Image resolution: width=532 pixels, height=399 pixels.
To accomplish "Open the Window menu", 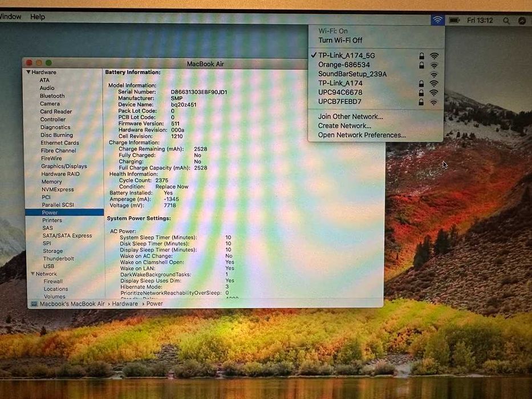I will [x=10, y=17].
